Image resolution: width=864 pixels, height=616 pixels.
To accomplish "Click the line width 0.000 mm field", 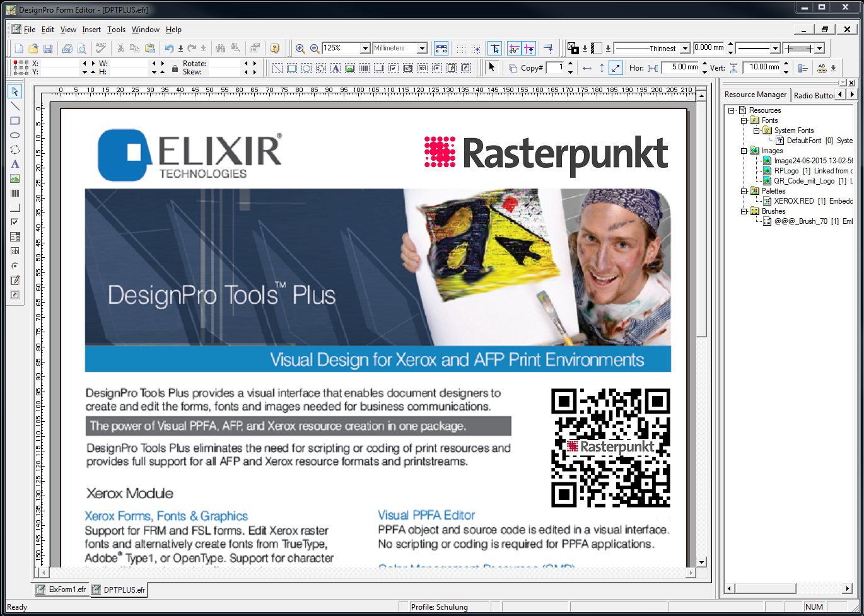I will coord(709,48).
